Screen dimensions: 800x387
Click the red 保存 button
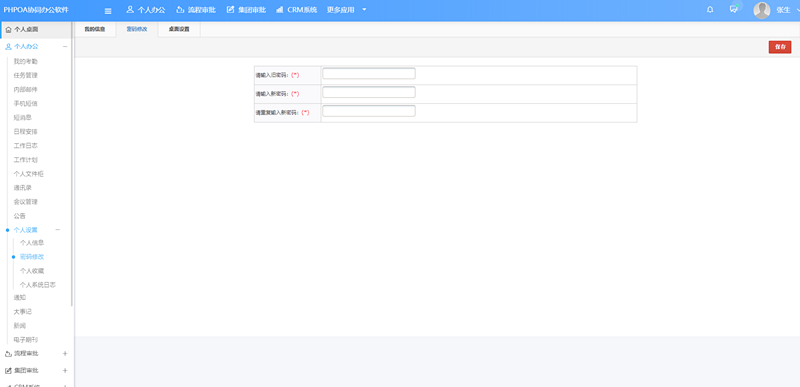click(780, 47)
